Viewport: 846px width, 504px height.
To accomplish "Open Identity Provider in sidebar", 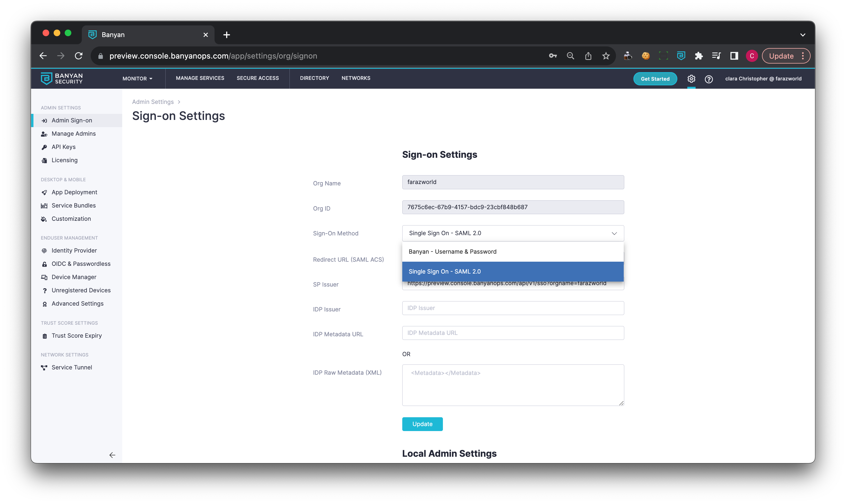I will (x=74, y=251).
